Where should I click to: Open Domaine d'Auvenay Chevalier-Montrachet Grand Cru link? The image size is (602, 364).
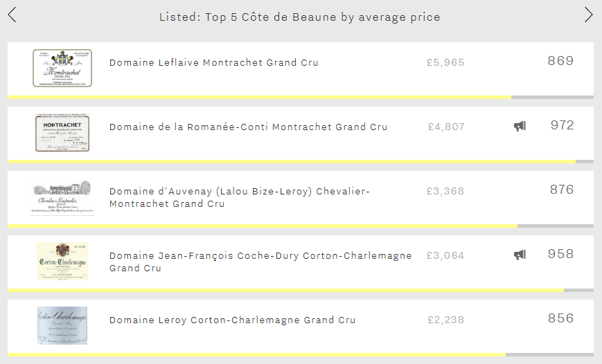239,197
